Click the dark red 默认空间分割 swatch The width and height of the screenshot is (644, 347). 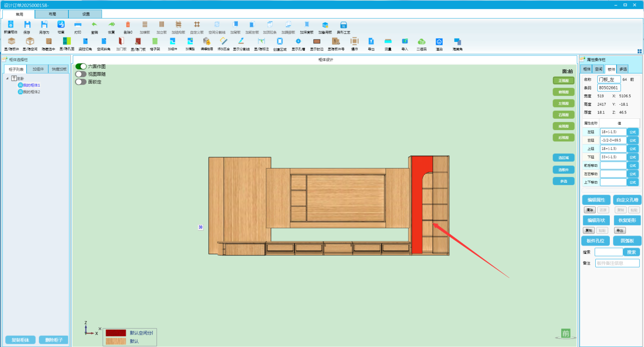116,333
